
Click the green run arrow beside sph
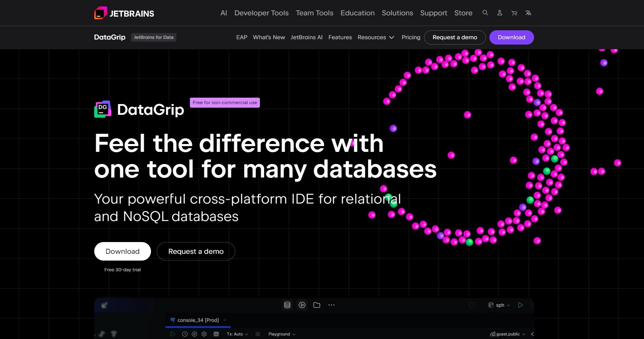pyautogui.click(x=520, y=305)
